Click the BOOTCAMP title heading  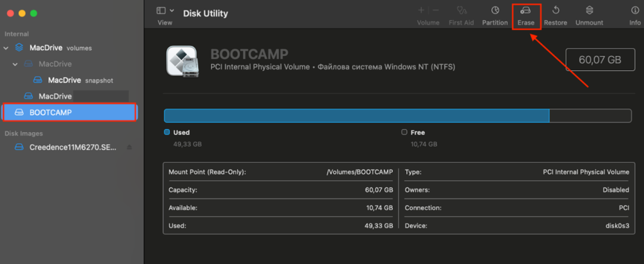click(x=249, y=54)
